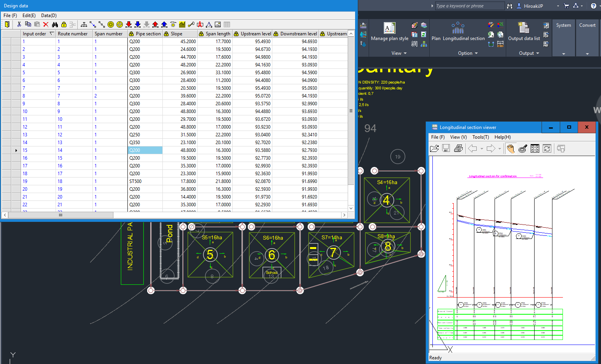Click the printer icon in Longitudinal section viewer

tap(458, 148)
